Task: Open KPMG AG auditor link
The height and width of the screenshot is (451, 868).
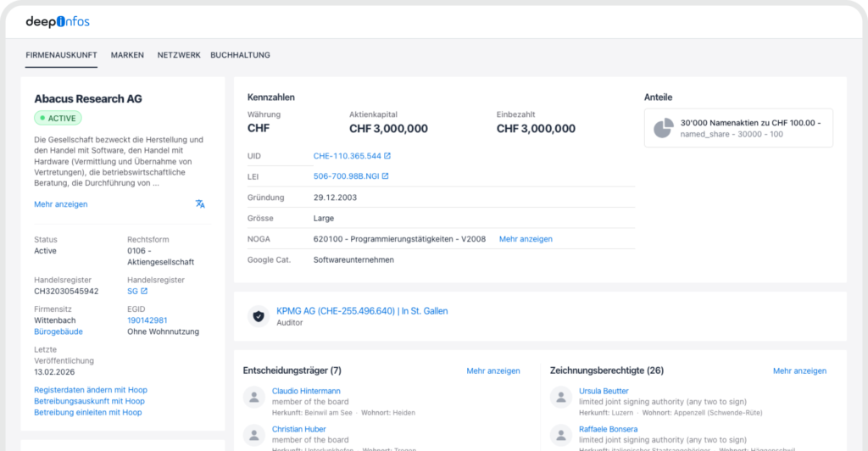Action: [x=362, y=311]
